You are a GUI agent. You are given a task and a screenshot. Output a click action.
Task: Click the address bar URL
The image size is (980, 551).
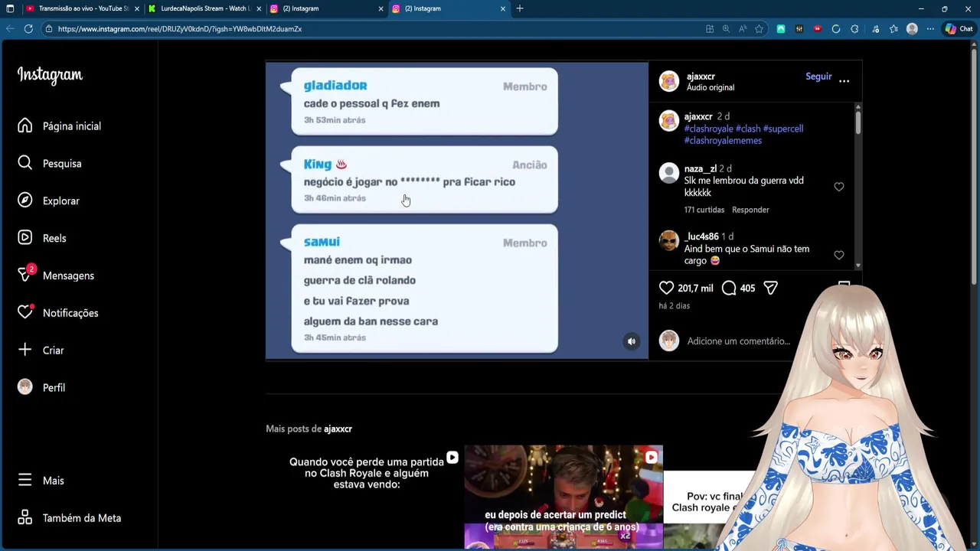pyautogui.click(x=180, y=29)
